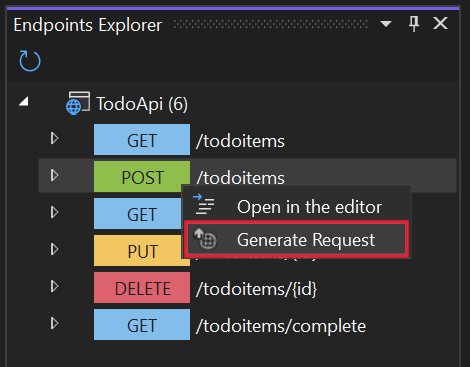The height and width of the screenshot is (367, 470).
Task: Click the Generate Request globe icon
Action: tap(205, 239)
